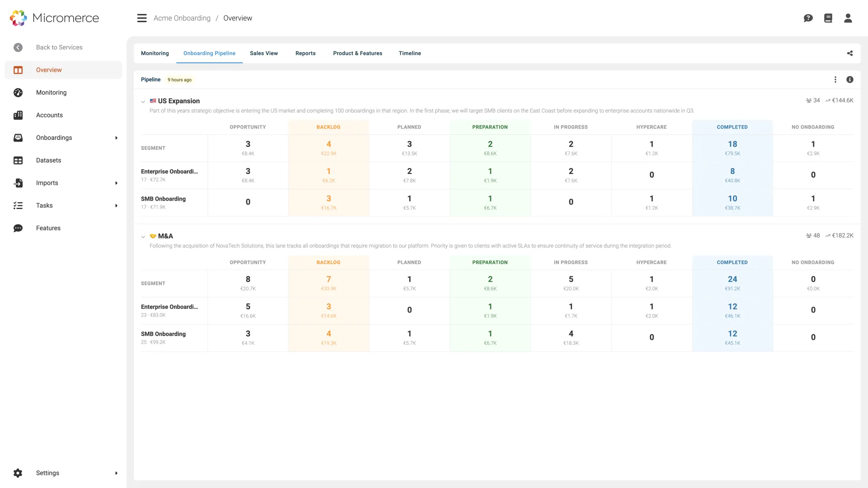Click the Features speech bubble icon
The width and height of the screenshot is (868, 488).
(x=18, y=228)
